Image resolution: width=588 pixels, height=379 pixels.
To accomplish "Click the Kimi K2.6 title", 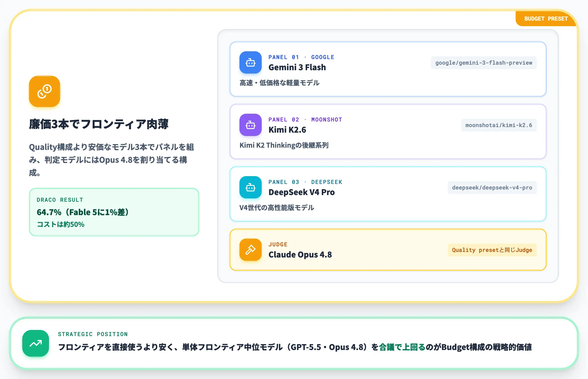I will coord(287,130).
